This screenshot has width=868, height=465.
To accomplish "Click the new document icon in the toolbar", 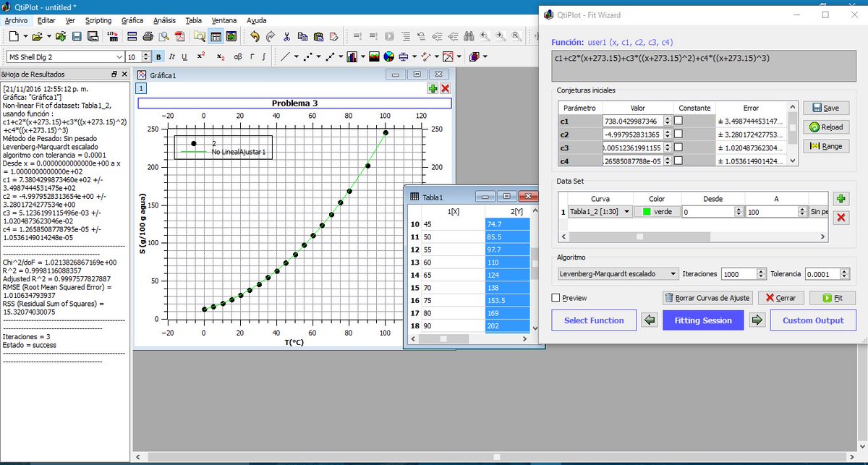I will coord(14,36).
